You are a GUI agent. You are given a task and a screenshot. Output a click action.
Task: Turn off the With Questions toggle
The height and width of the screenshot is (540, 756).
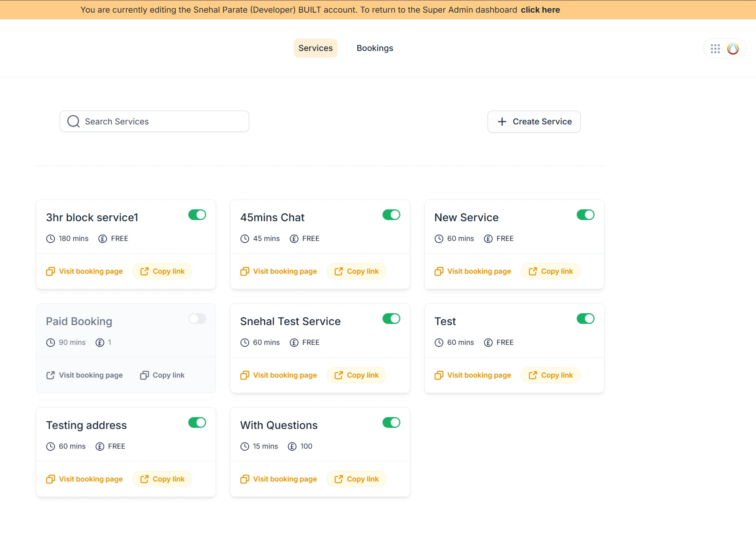click(x=391, y=423)
